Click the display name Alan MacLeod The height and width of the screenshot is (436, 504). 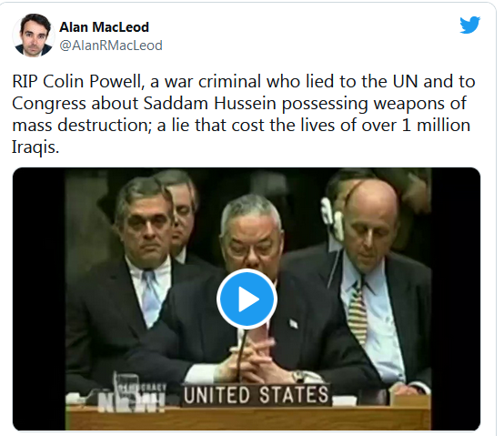pos(104,27)
